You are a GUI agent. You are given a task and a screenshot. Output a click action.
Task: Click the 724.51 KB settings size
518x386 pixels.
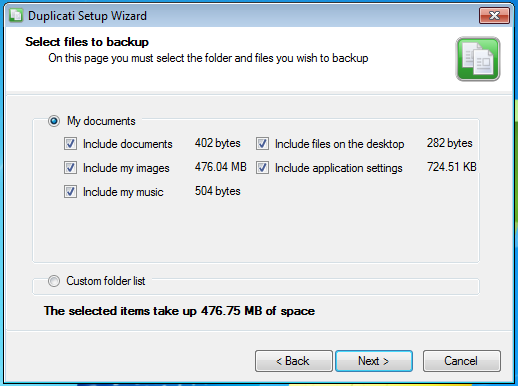(452, 167)
